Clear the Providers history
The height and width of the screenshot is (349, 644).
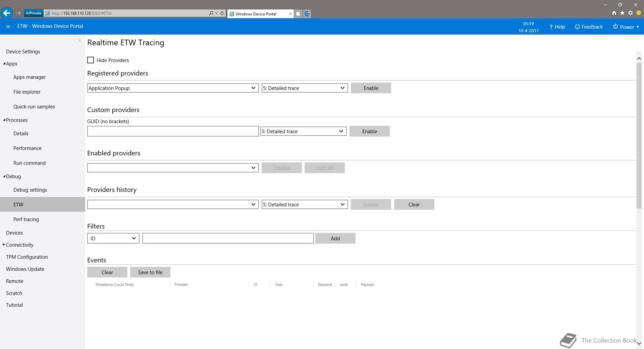pyautogui.click(x=414, y=204)
